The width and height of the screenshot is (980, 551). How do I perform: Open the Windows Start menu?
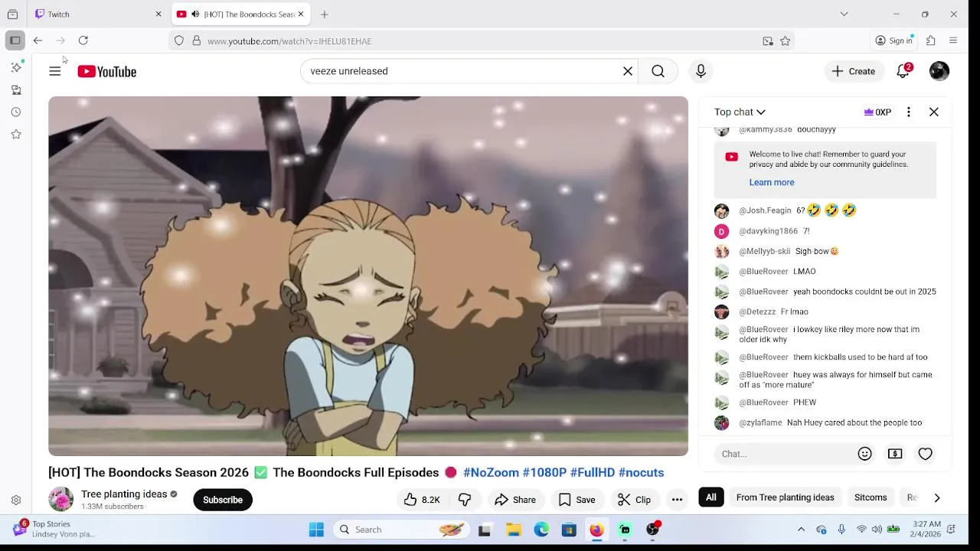click(316, 530)
